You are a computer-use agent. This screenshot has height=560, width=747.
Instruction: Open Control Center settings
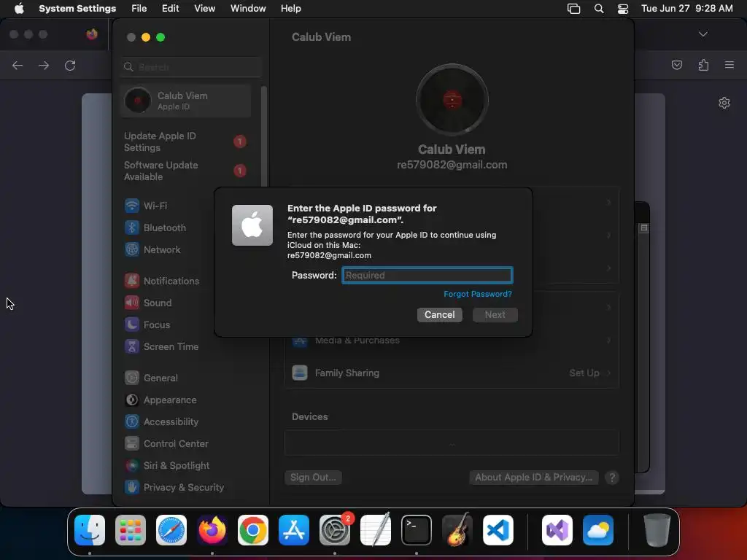[x=166, y=444]
